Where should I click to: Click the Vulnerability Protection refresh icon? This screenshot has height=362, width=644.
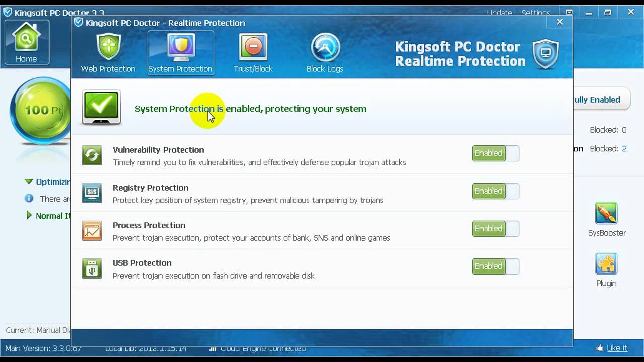click(92, 155)
